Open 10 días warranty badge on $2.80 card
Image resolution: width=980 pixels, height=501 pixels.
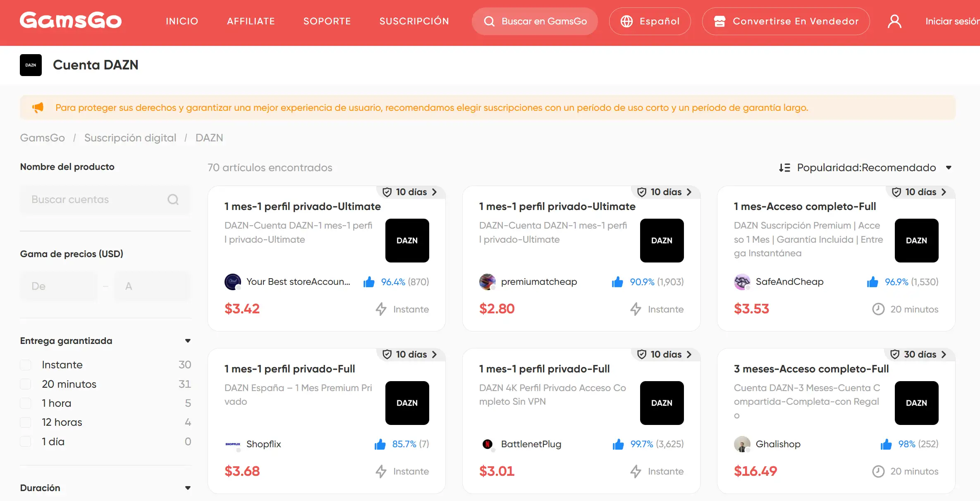665,192
